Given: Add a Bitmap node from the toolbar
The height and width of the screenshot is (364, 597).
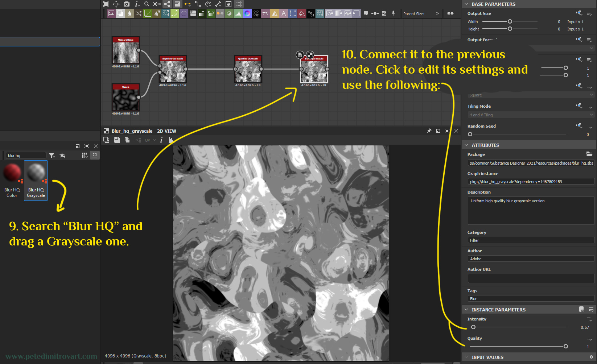Looking at the screenshot, I should click(111, 13).
